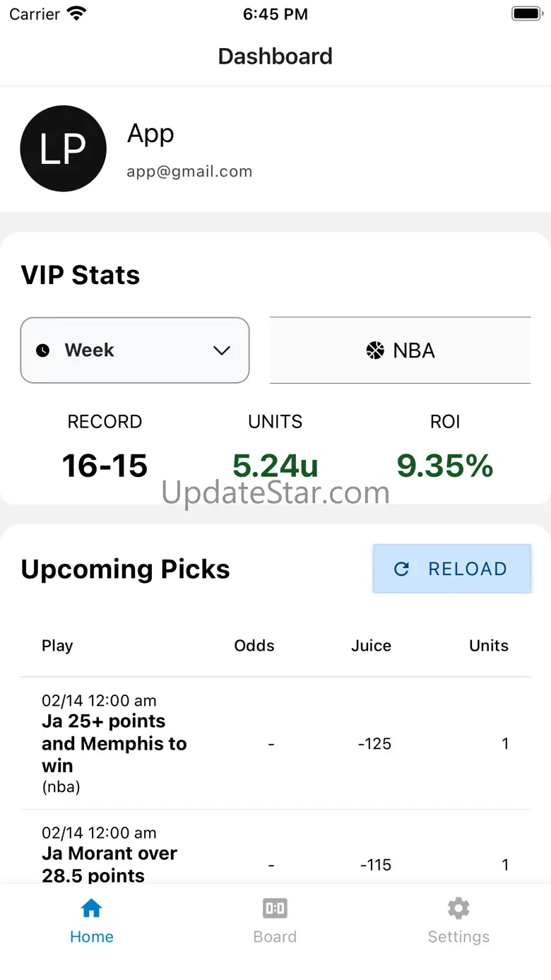Open the Week time range dropdown

click(135, 350)
